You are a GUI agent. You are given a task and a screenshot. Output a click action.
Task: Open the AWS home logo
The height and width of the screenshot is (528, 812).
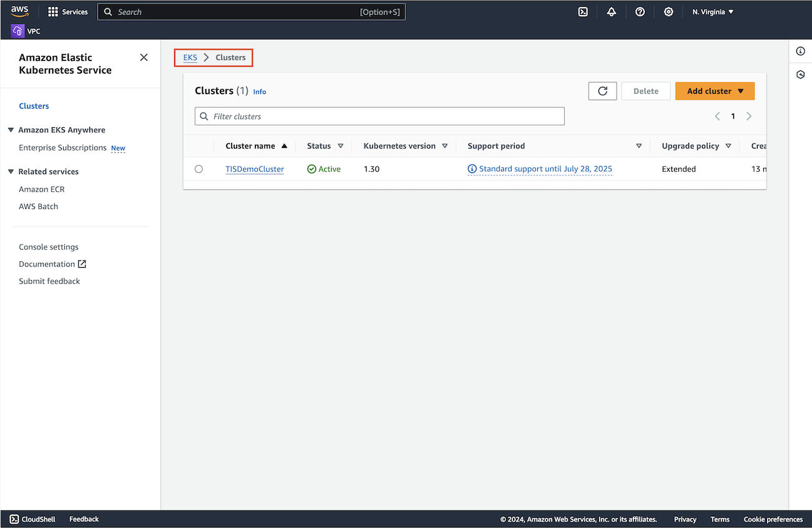19,12
